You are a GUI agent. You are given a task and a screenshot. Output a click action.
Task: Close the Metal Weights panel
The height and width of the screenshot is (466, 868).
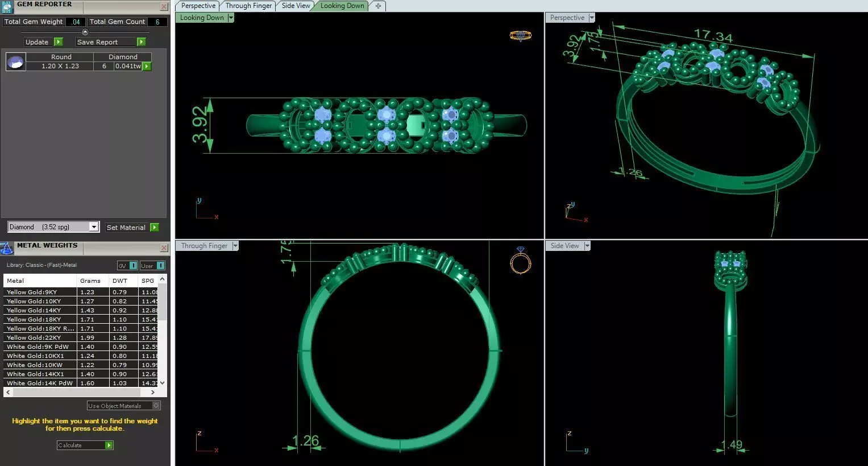(x=164, y=248)
